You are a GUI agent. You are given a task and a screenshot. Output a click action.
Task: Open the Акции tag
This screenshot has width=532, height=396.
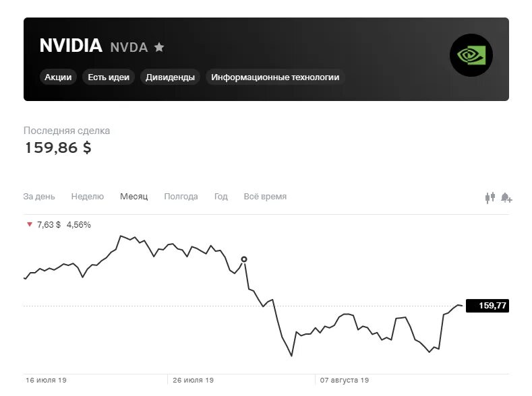tap(58, 77)
